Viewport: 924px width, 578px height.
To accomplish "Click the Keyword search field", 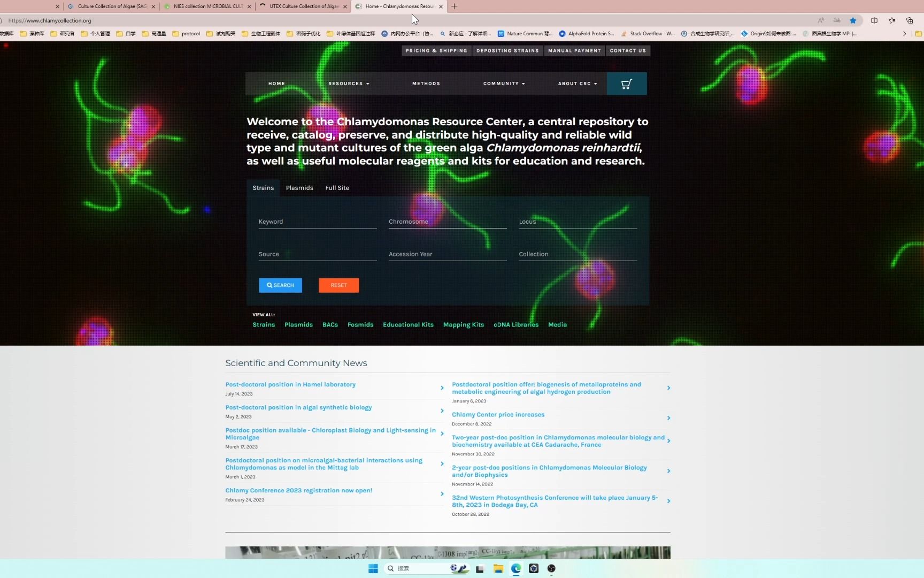I will (x=318, y=222).
